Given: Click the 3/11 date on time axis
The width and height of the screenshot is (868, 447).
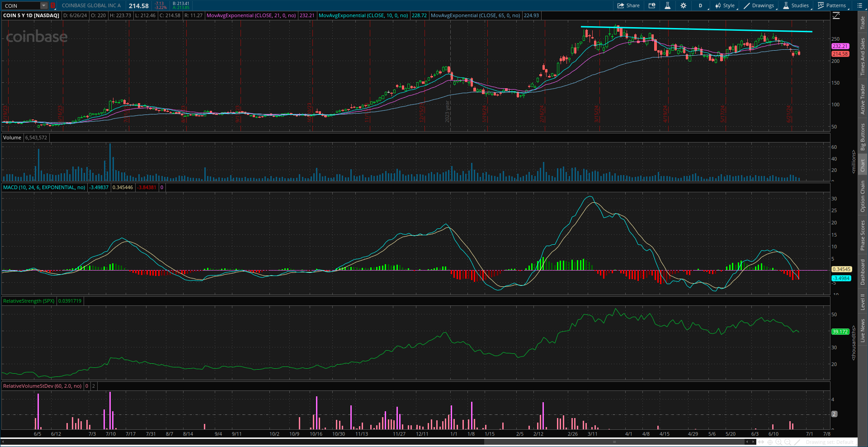Looking at the screenshot, I should pos(592,434).
